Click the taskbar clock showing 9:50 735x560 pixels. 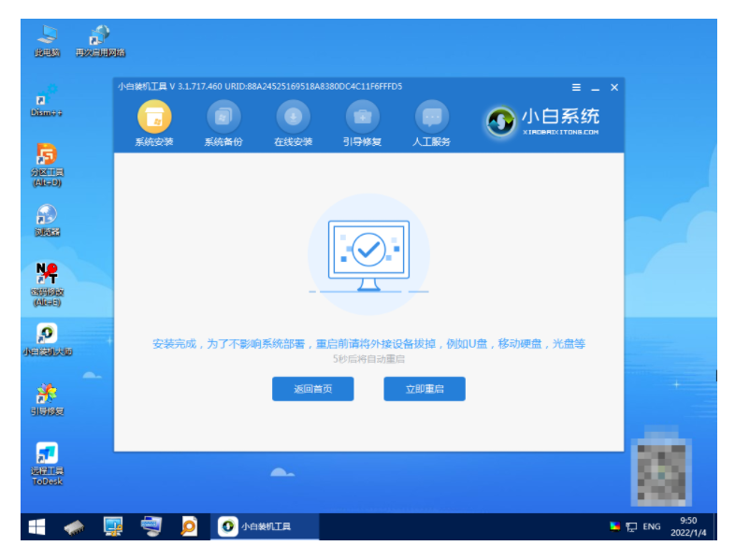[x=687, y=526]
